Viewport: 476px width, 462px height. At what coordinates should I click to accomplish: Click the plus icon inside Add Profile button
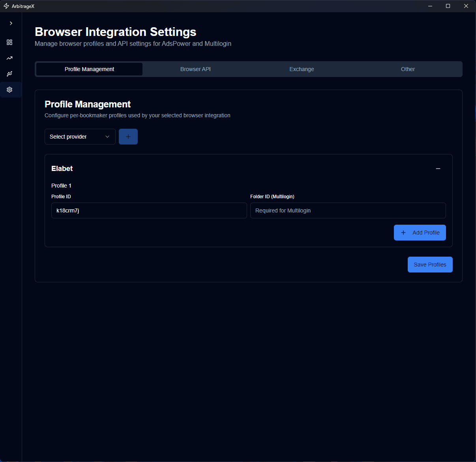coord(403,233)
